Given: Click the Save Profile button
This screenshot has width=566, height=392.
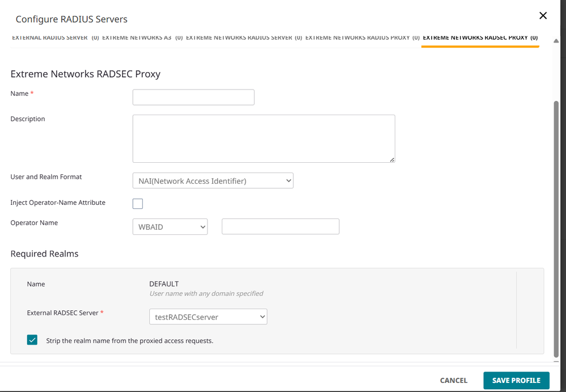Looking at the screenshot, I should coord(516,380).
